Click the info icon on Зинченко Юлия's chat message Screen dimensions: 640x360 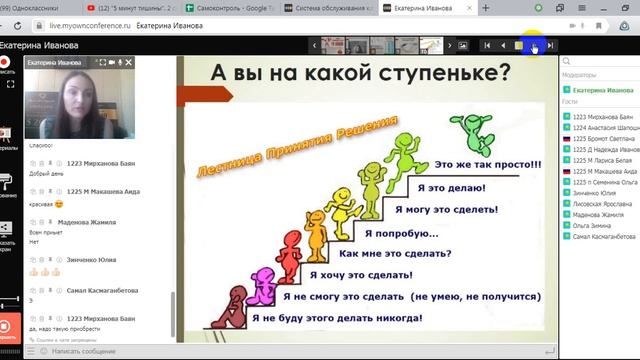(59, 260)
